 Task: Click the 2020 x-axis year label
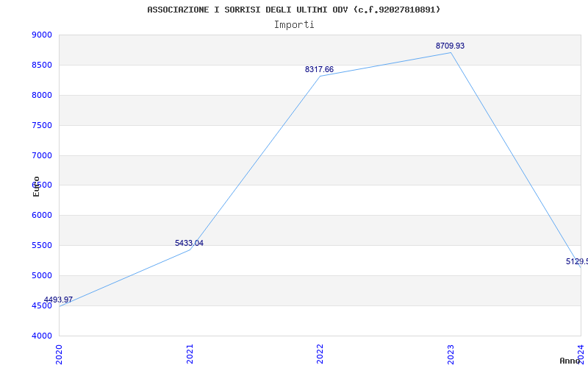point(59,354)
